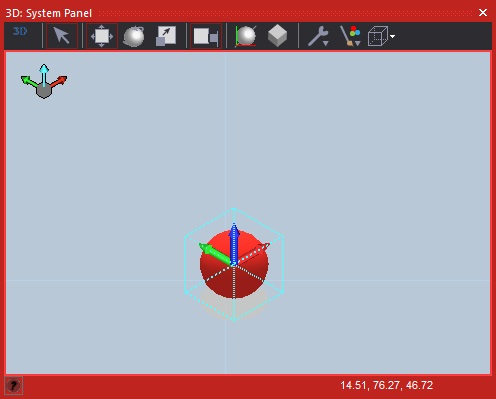The image size is (496, 399).
Task: Choose the sphere orbit rotate tool
Action: (134, 36)
